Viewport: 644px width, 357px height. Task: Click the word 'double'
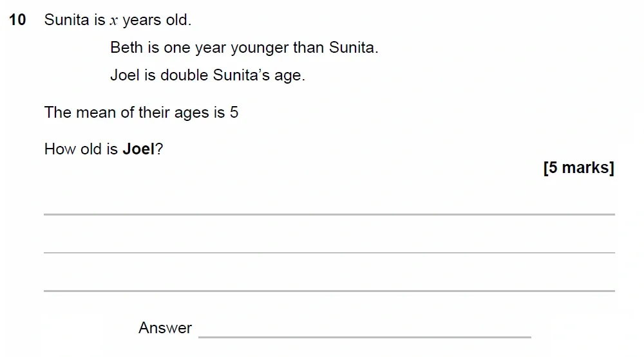click(183, 75)
